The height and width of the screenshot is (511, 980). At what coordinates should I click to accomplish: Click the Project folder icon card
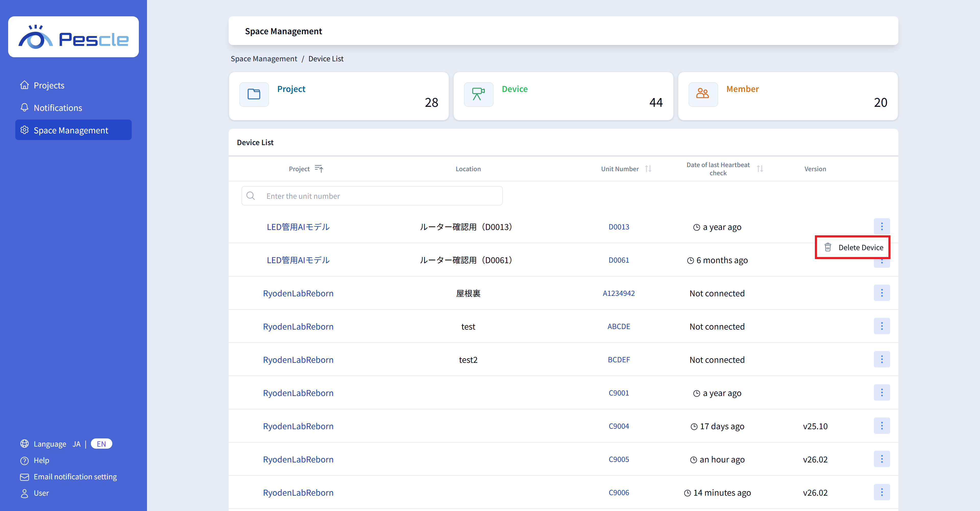pyautogui.click(x=254, y=94)
